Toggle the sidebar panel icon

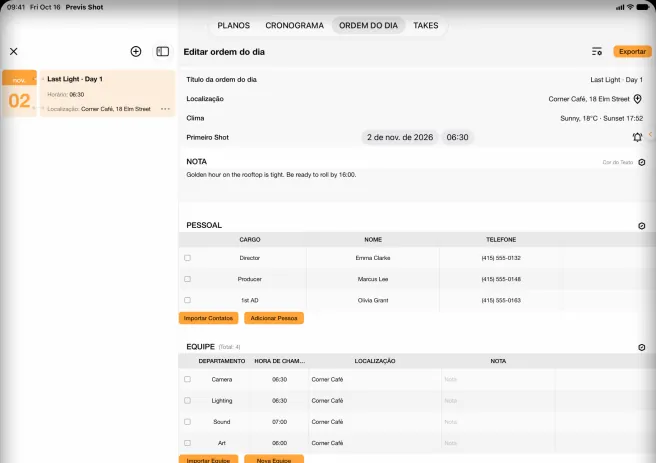pos(162,51)
